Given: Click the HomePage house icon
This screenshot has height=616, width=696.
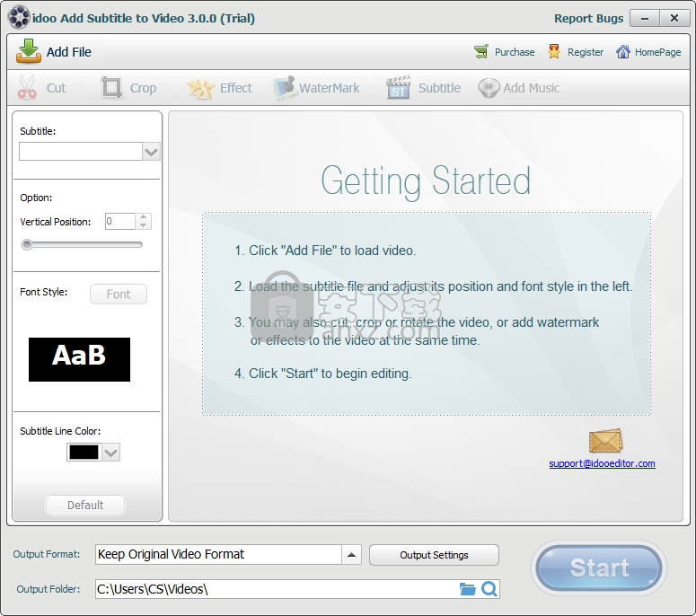Looking at the screenshot, I should pyautogui.click(x=622, y=51).
